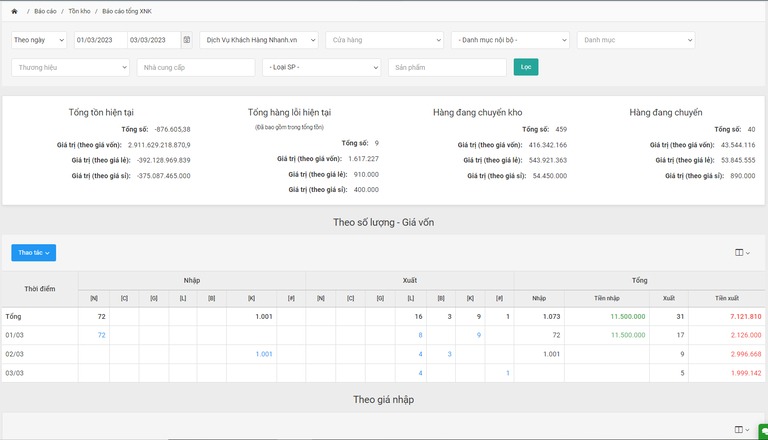
Task: Open the 1.001 value on 02/03 row
Action: (264, 354)
